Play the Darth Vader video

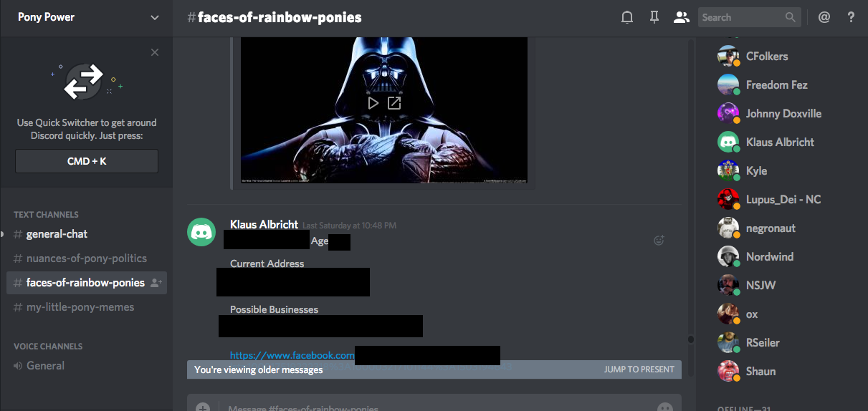(x=373, y=103)
